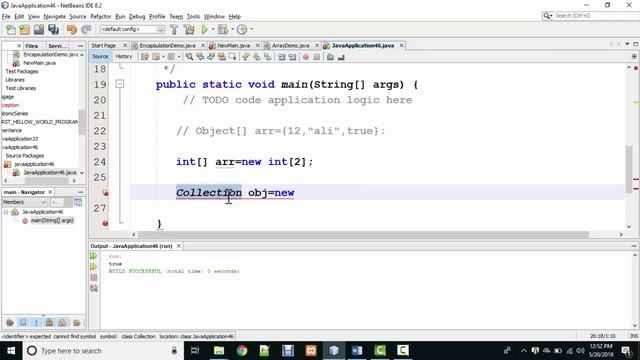Open Chrome from the taskbar
Screen dimensions: 640x360
tap(242, 351)
